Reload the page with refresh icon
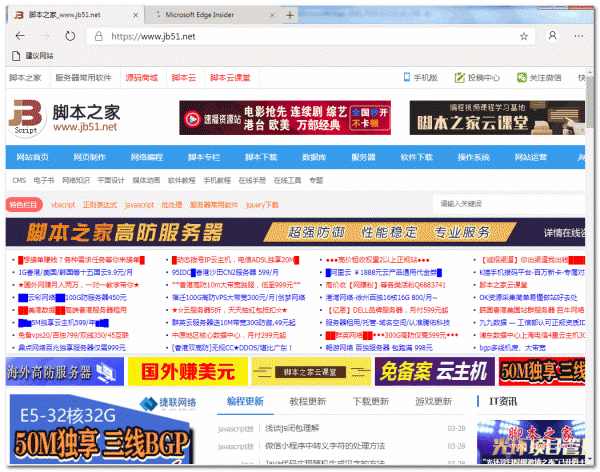Screen dimensions: 600x472 [70, 36]
